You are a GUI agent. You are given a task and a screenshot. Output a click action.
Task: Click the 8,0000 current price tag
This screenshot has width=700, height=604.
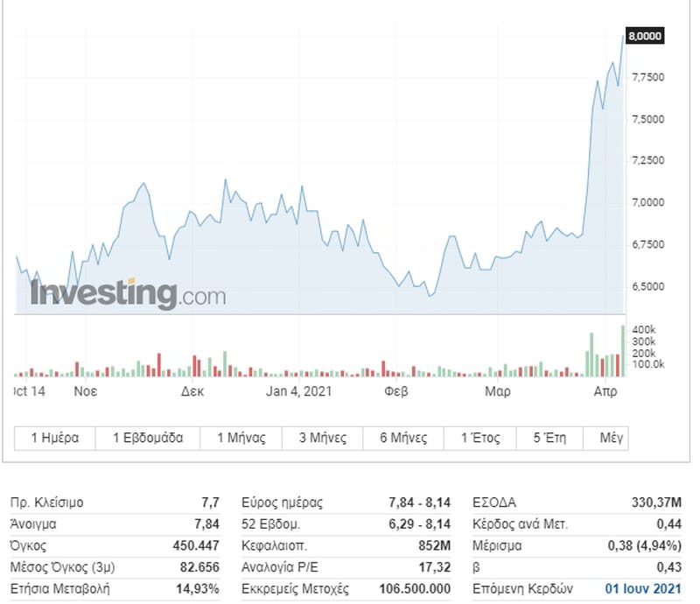tap(645, 36)
